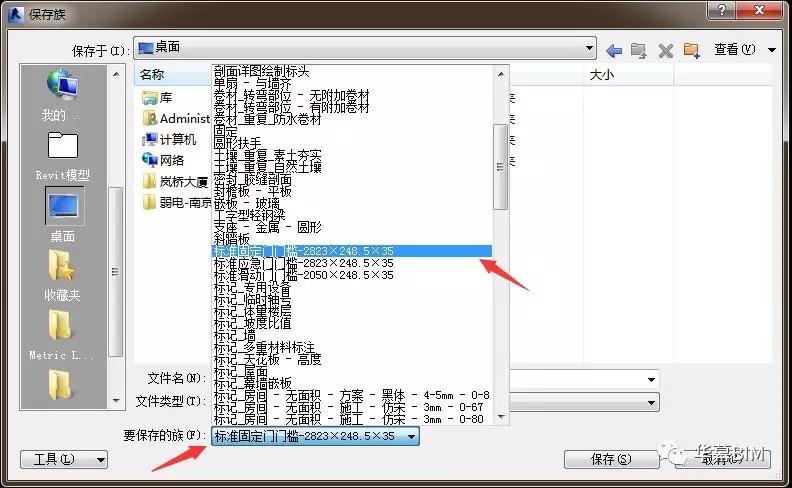Select highlighted 标准固定门门槛-2823×248.5×35
792x488 pixels.
pyautogui.click(x=352, y=251)
